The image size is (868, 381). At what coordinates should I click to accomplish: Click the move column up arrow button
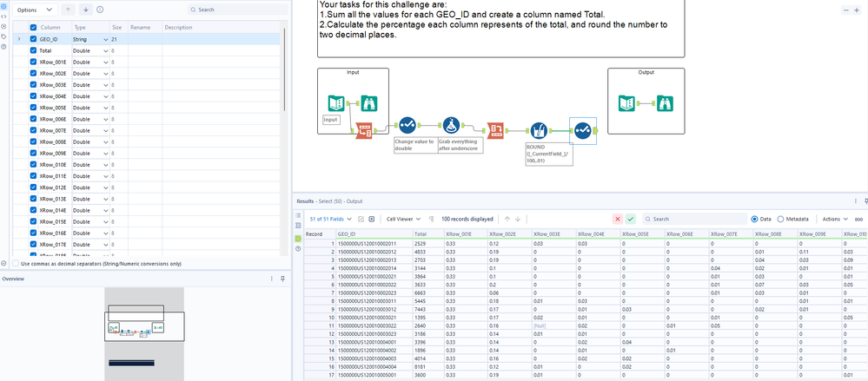[69, 10]
